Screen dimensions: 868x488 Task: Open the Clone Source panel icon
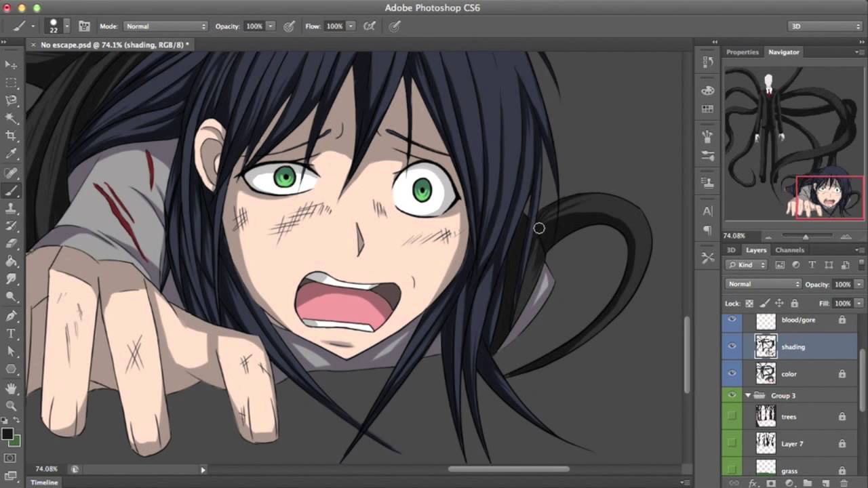[x=707, y=182]
